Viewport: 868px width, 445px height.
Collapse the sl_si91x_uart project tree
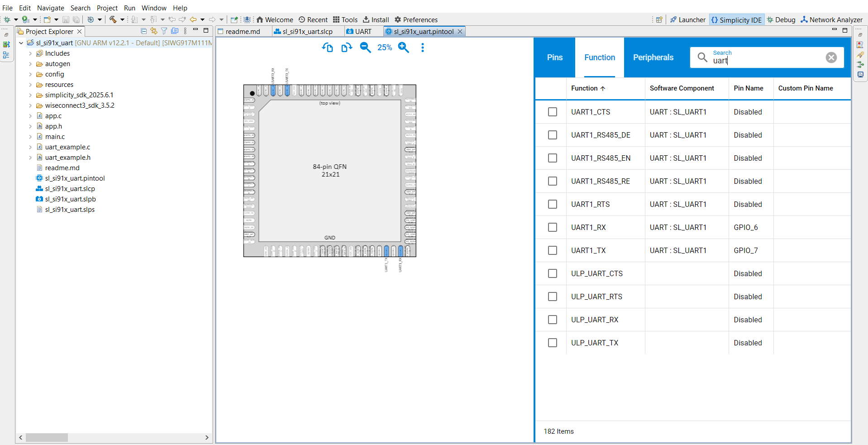21,43
